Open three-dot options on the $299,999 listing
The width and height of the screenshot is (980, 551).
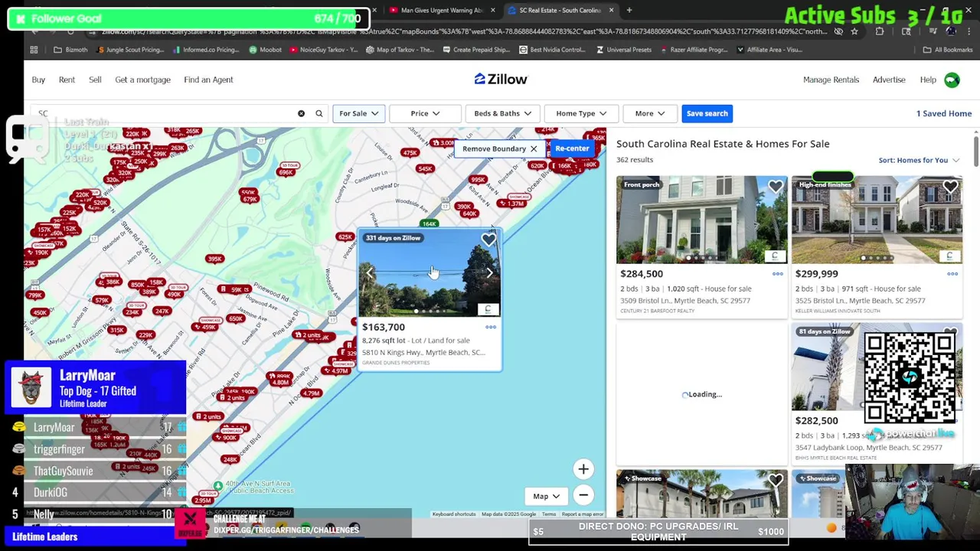click(952, 273)
